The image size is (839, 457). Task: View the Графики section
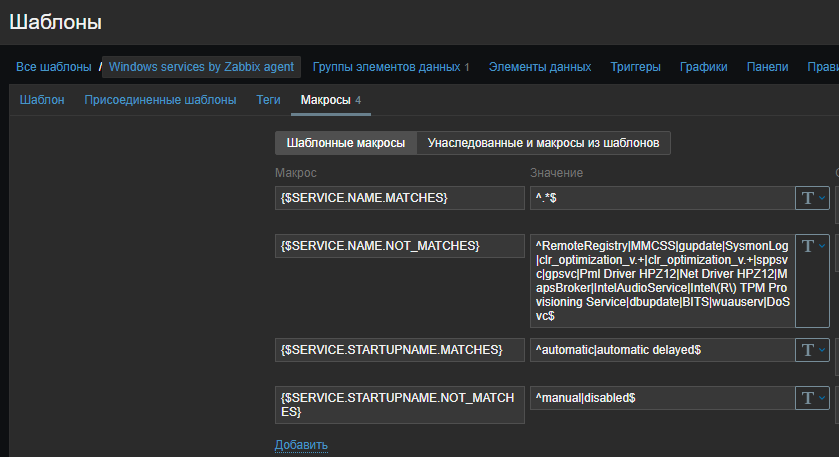(703, 67)
